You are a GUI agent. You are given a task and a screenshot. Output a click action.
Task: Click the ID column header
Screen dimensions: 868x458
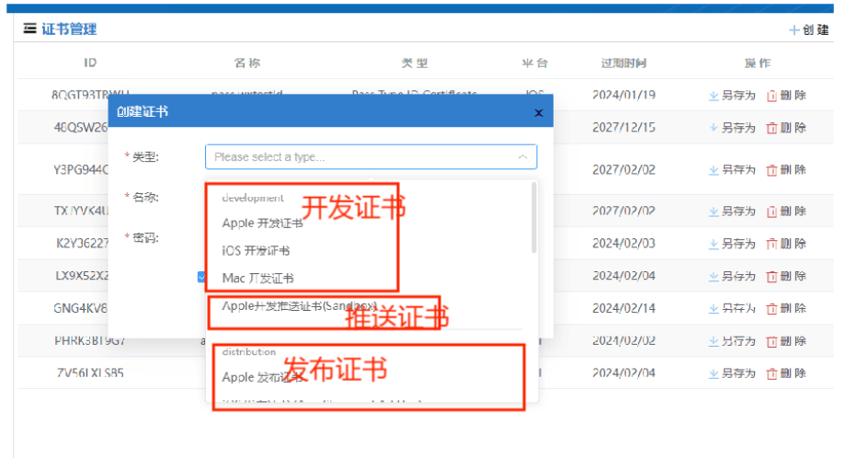[90, 63]
